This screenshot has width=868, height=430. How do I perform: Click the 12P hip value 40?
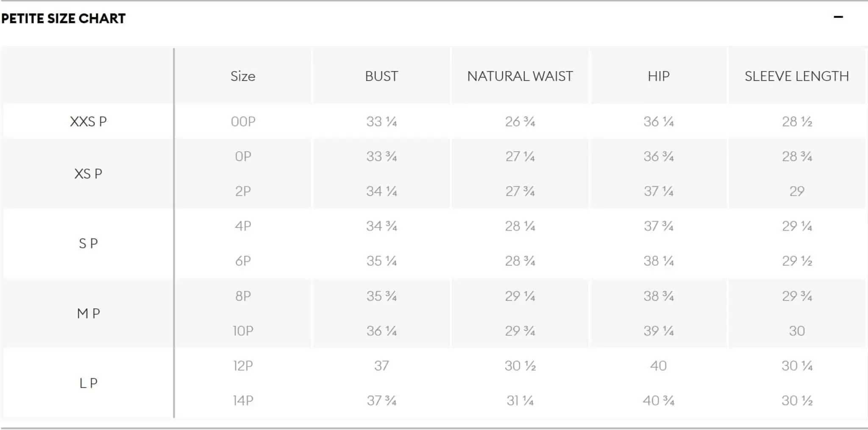pos(659,366)
